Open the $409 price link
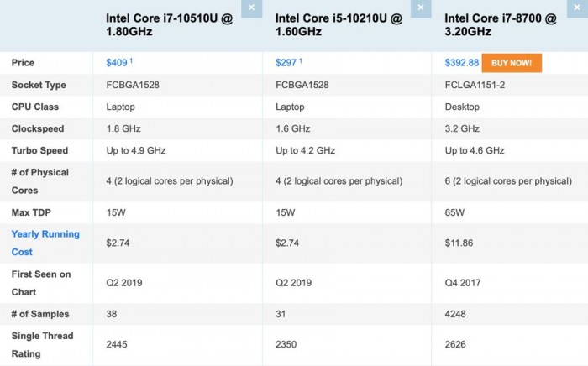588x366 pixels. click(116, 63)
